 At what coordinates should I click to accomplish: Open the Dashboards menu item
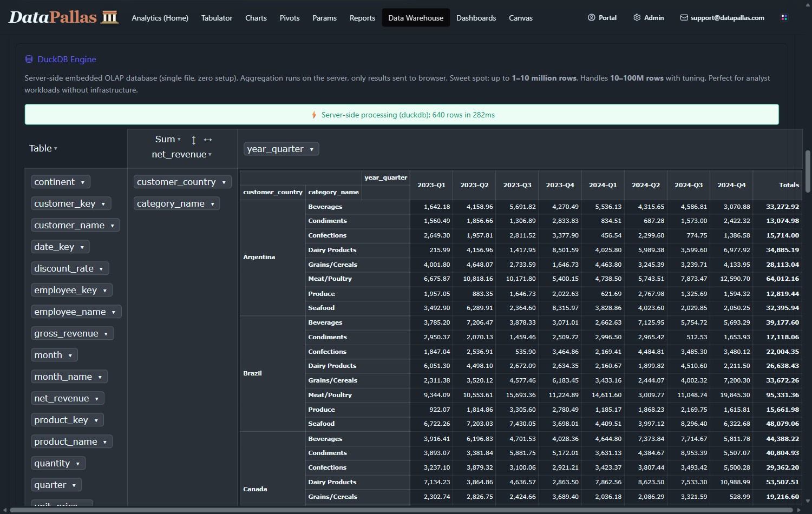(476, 18)
